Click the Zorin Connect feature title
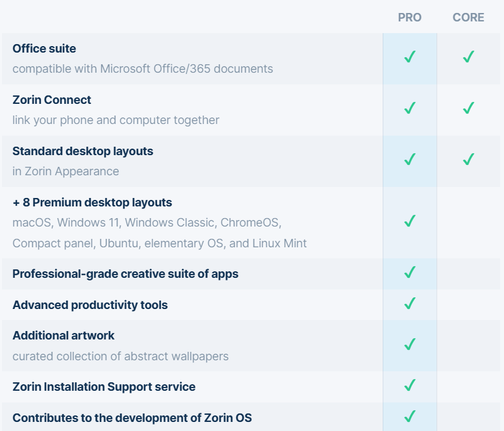Screen dimensions: 504x431 (52, 100)
